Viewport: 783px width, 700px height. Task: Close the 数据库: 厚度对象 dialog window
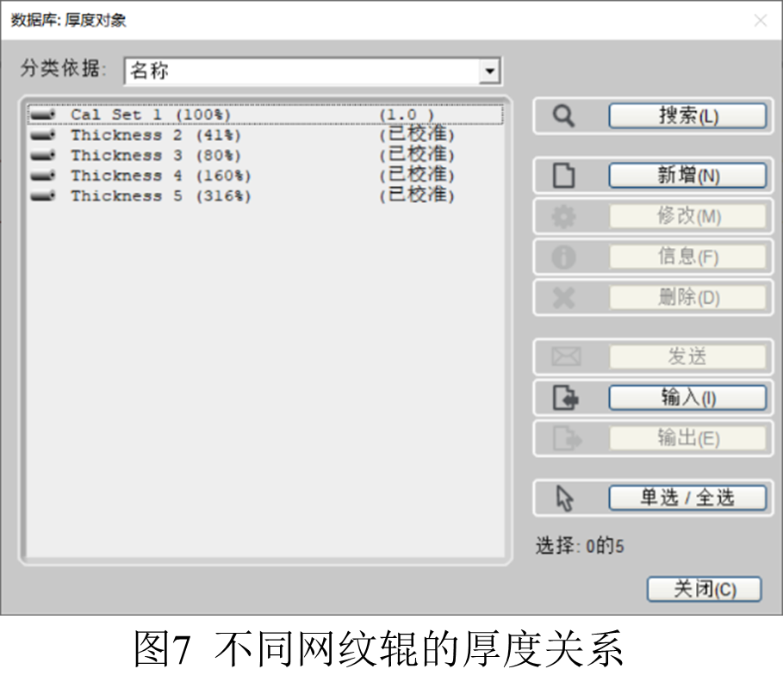tap(761, 21)
